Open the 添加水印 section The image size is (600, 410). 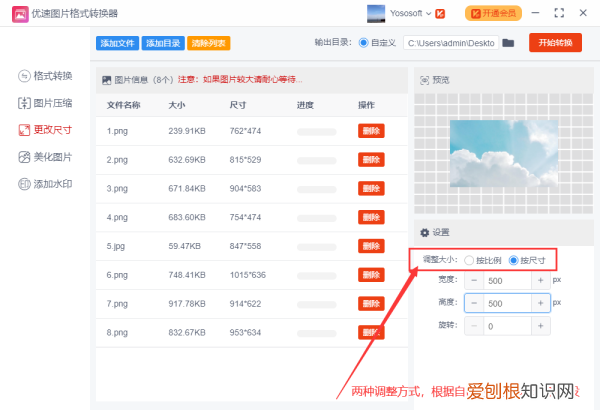(45, 184)
